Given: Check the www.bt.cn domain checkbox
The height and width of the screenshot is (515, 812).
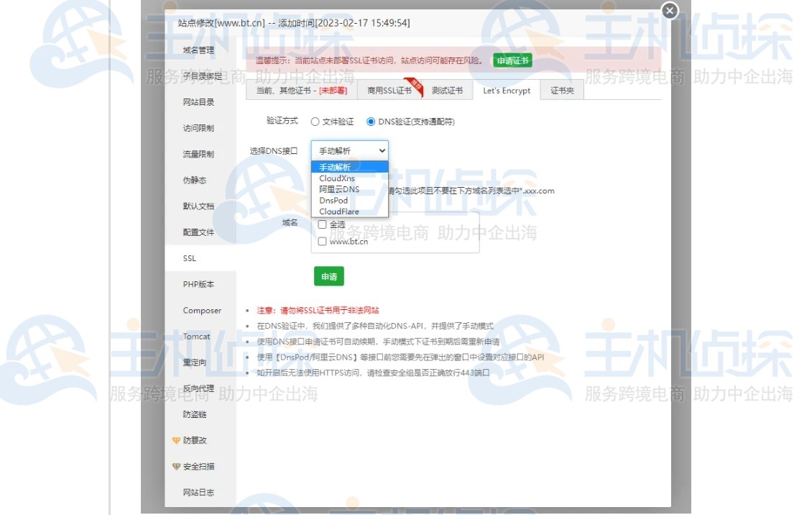Looking at the screenshot, I should [322, 241].
